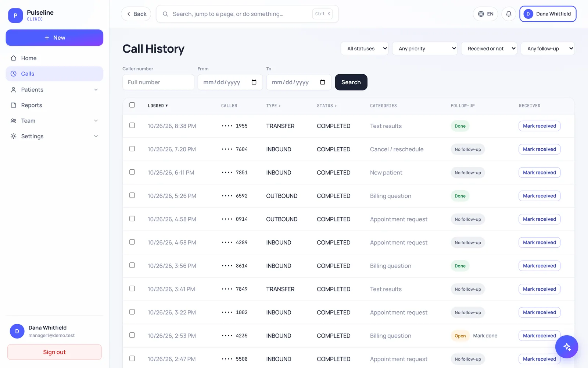Image resolution: width=588 pixels, height=368 pixels.
Task: Check the row for caller 4235
Action: 132,335
